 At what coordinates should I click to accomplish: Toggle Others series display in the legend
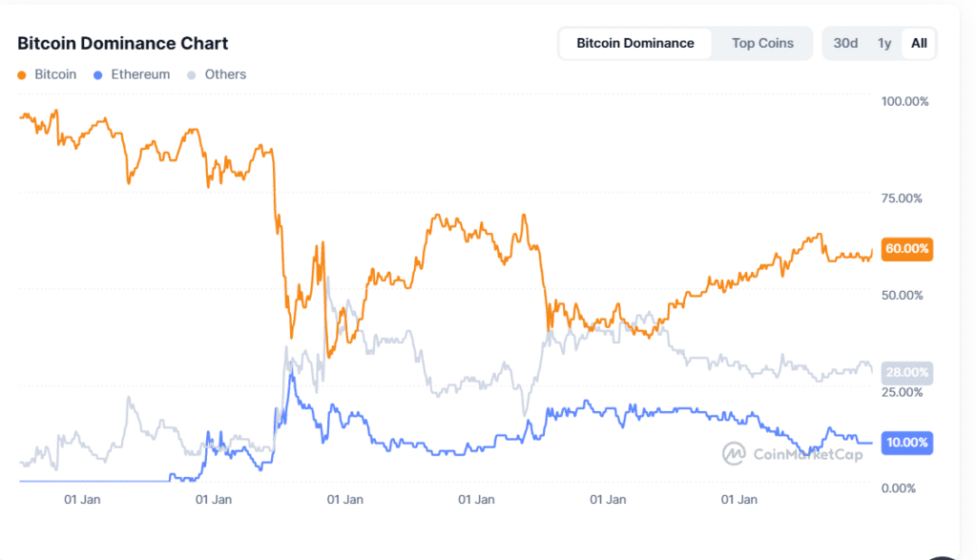217,74
